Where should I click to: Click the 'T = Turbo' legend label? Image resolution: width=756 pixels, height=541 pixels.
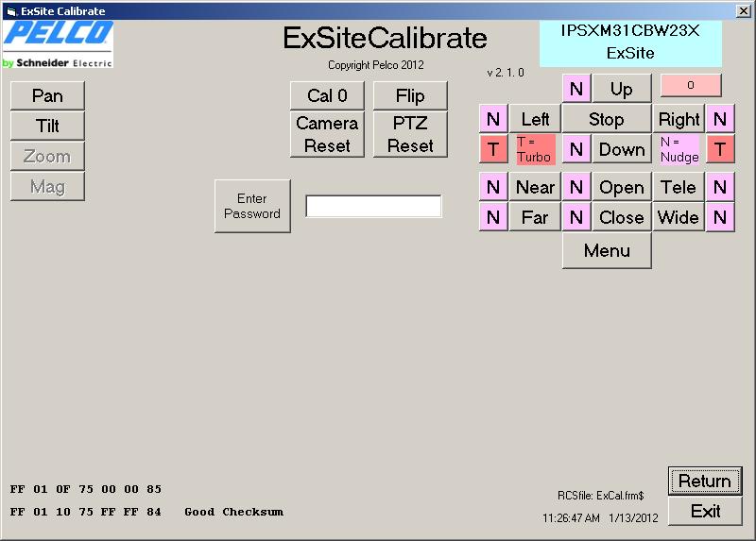(535, 149)
